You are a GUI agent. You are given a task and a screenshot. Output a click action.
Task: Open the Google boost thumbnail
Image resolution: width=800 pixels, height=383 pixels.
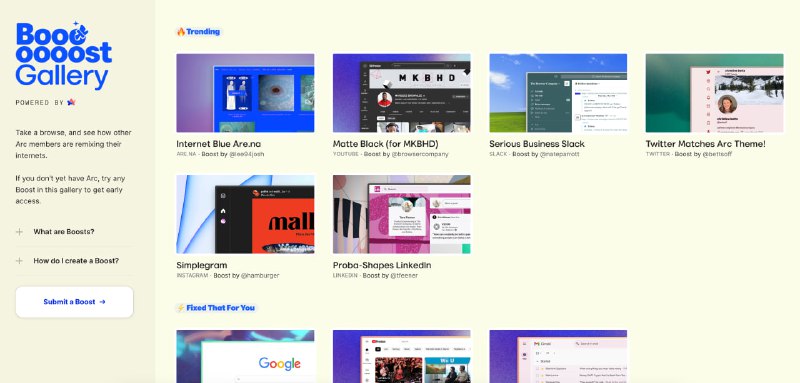pyautogui.click(x=245, y=356)
